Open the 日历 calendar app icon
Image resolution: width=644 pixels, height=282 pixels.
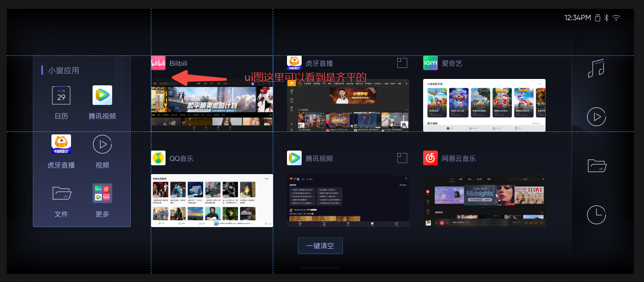[61, 95]
